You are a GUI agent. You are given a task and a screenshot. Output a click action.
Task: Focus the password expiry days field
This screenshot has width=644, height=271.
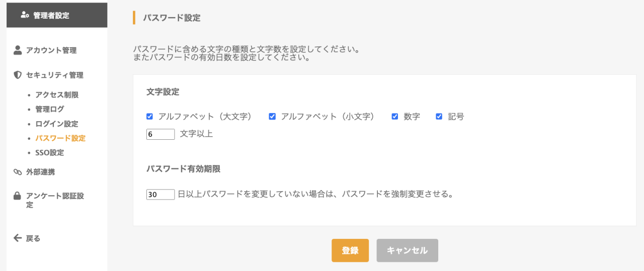coord(160,194)
